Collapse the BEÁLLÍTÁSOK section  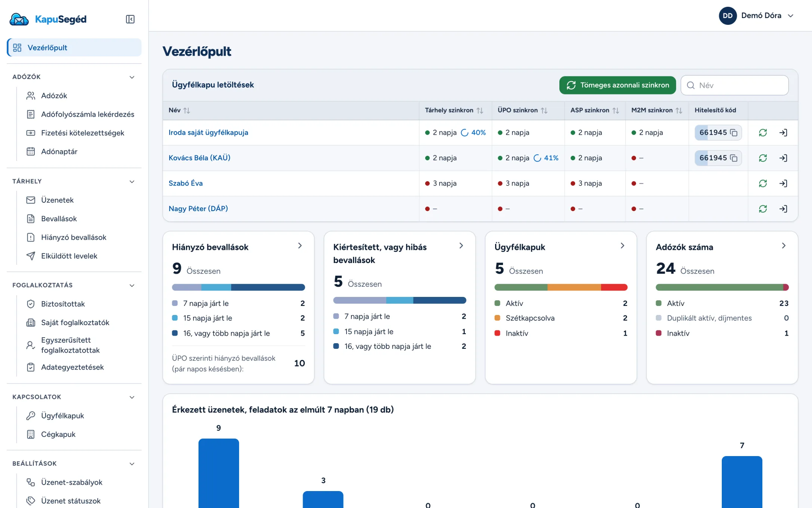[132, 464]
